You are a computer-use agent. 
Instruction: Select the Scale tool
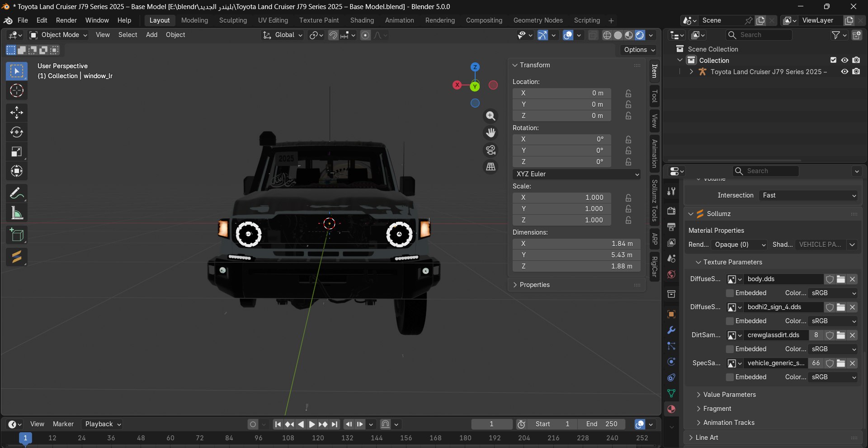[x=17, y=152]
